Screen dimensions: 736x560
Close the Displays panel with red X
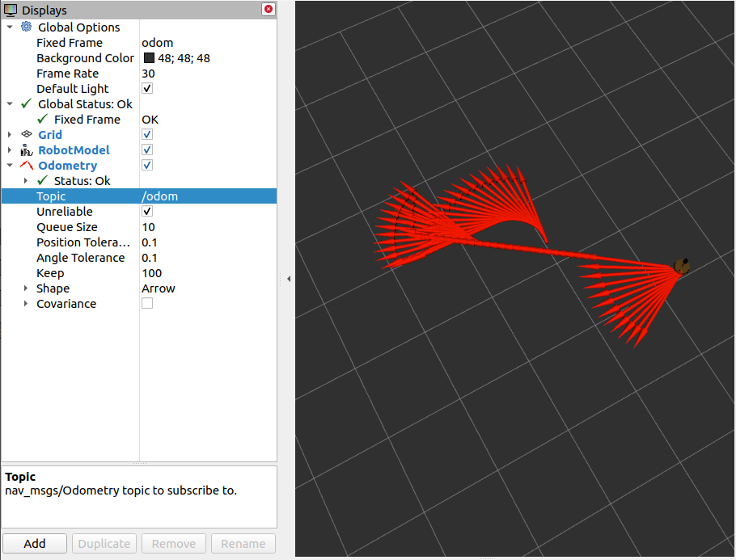coord(269,9)
